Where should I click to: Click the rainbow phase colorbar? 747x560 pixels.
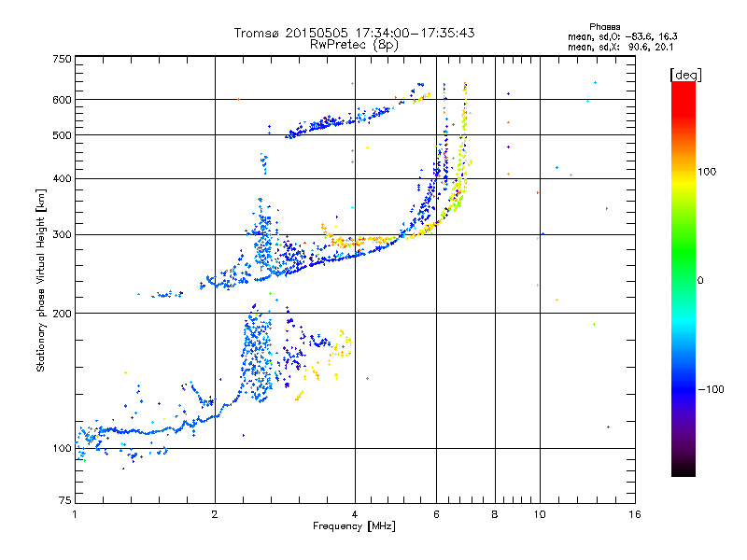coord(684,278)
